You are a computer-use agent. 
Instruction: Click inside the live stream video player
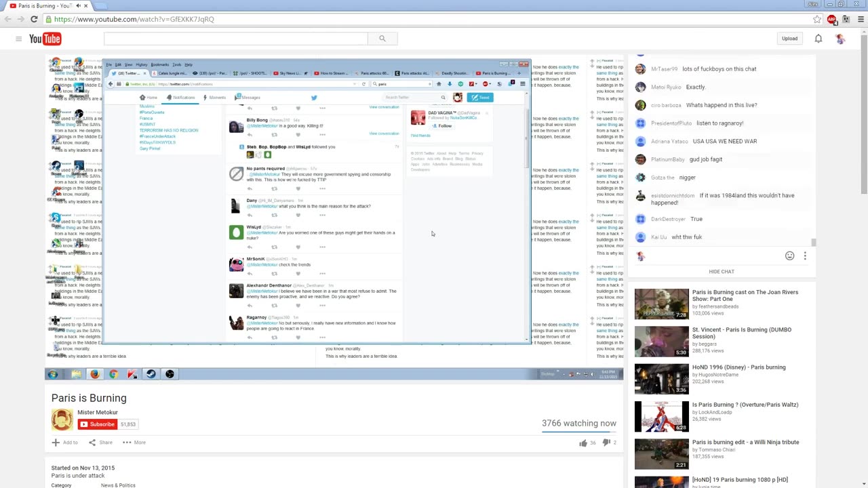(333, 217)
